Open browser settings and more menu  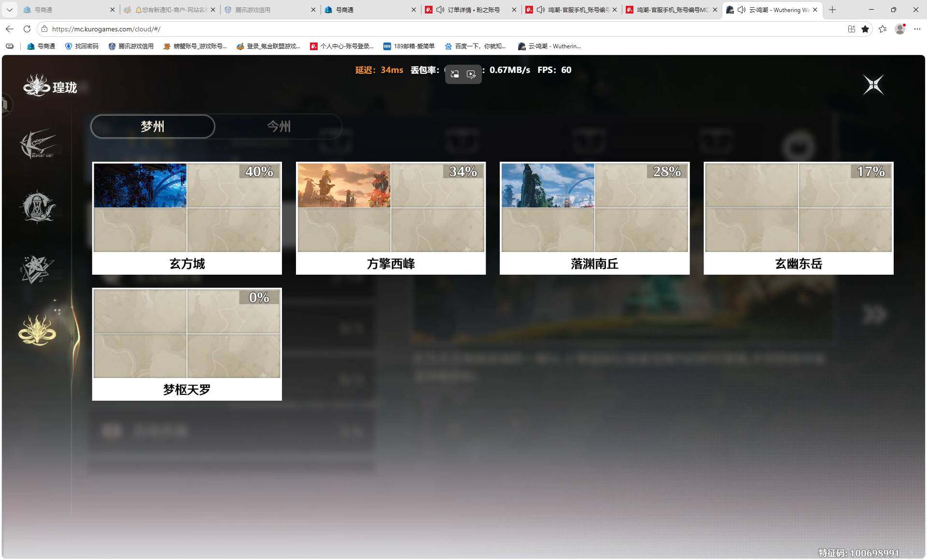(x=917, y=29)
